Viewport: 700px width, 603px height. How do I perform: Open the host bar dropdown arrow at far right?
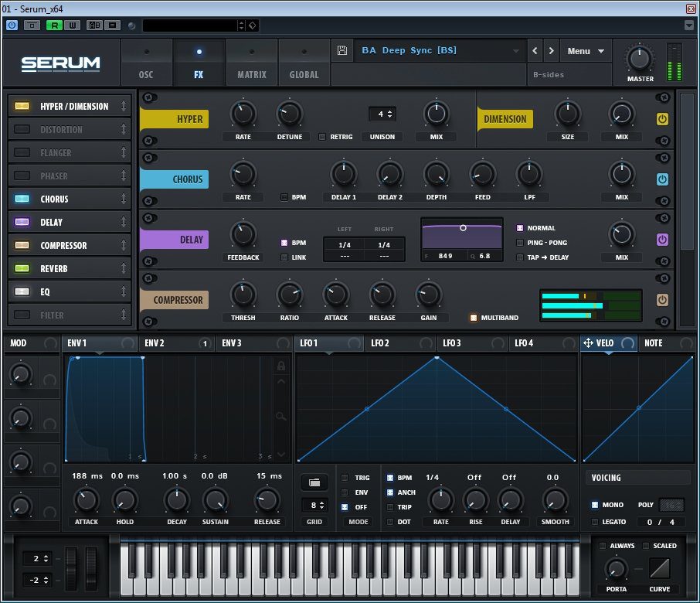689,26
